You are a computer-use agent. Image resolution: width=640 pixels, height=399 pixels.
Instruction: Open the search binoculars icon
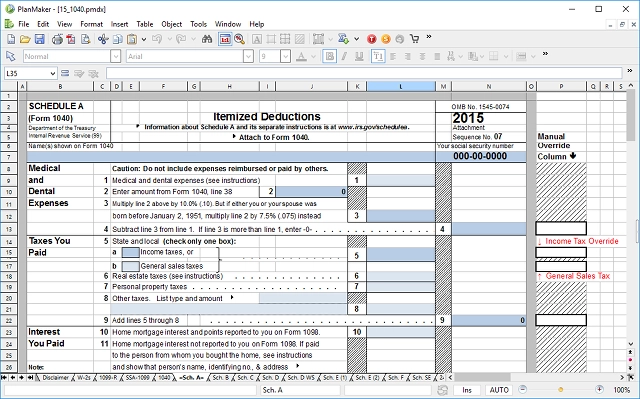point(207,39)
